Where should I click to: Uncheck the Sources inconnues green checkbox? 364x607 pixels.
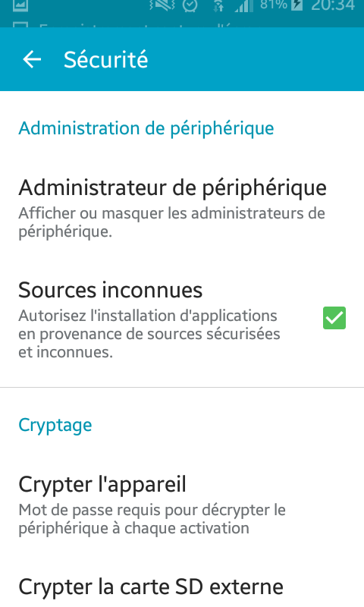point(334,318)
